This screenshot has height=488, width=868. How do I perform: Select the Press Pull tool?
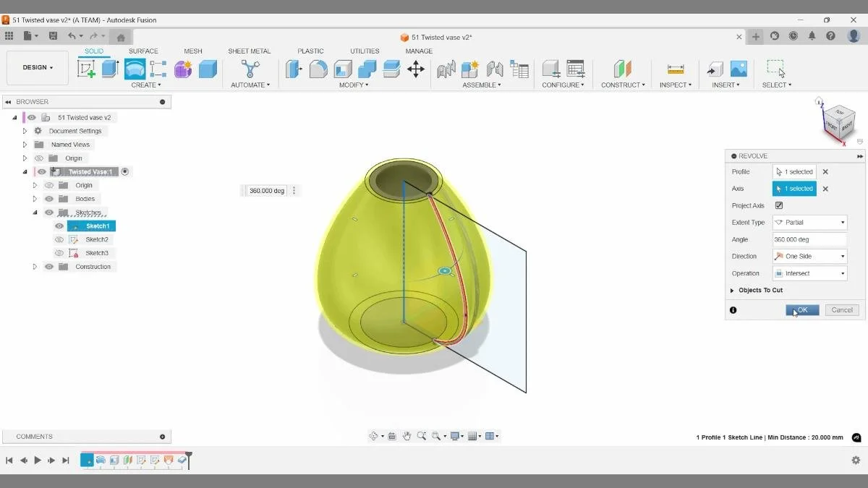point(294,69)
